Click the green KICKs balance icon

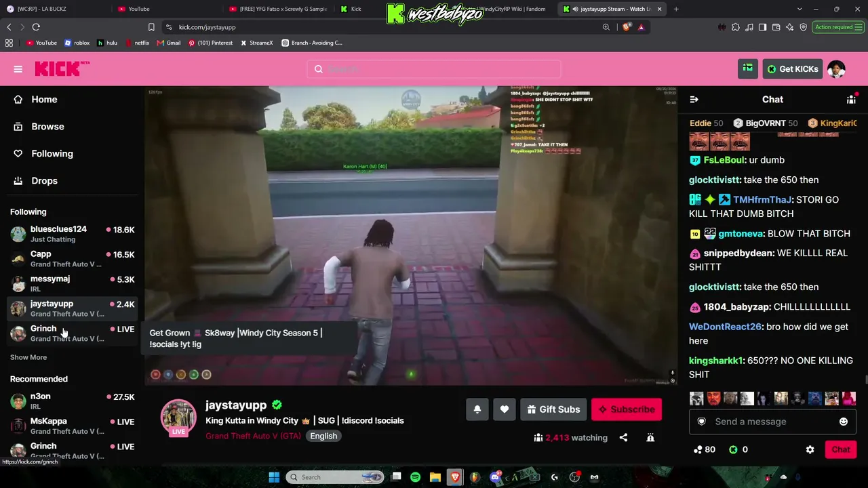point(733,449)
